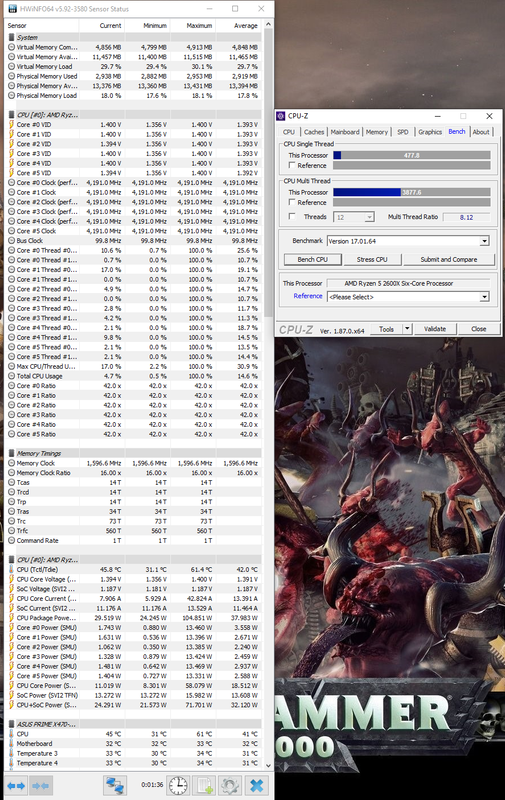Click the CPU-Z title bar app icon

281,116
